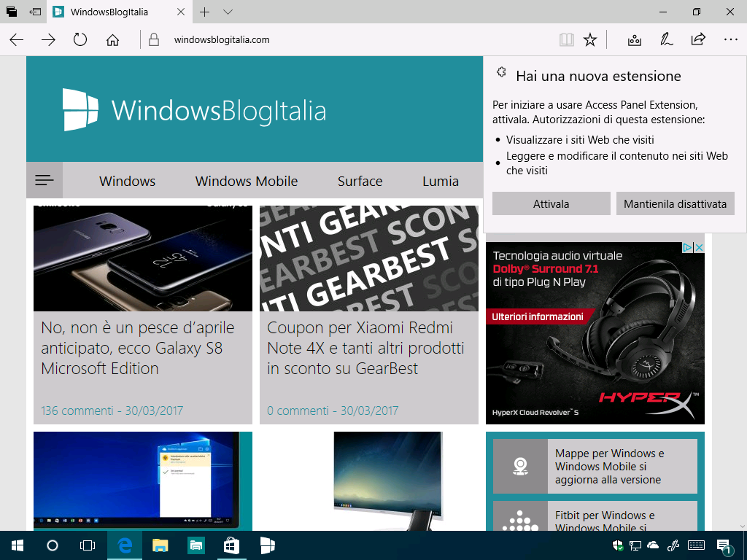Viewport: 747px width, 560px height.
Task: Open 0 commenti link
Action: [298, 411]
